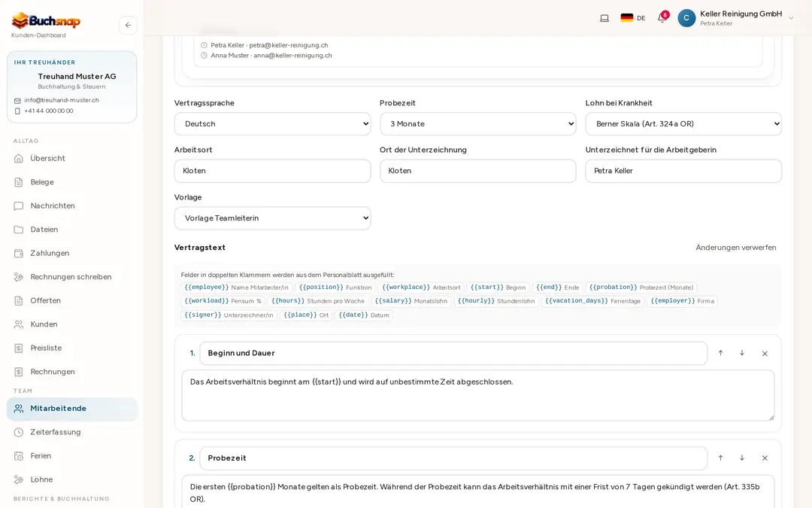The height and width of the screenshot is (508, 812).
Task: Open Rechnungen schreiben in the sidebar
Action: coord(72,277)
